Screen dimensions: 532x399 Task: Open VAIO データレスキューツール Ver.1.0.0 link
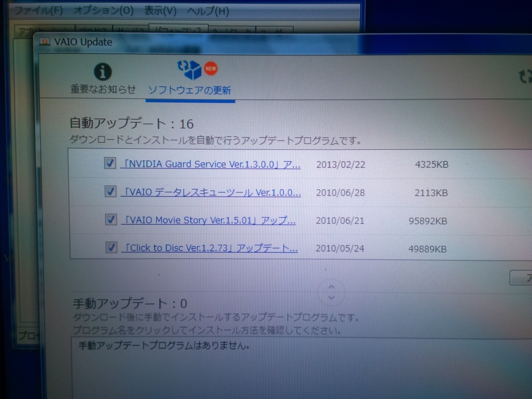pos(211,192)
